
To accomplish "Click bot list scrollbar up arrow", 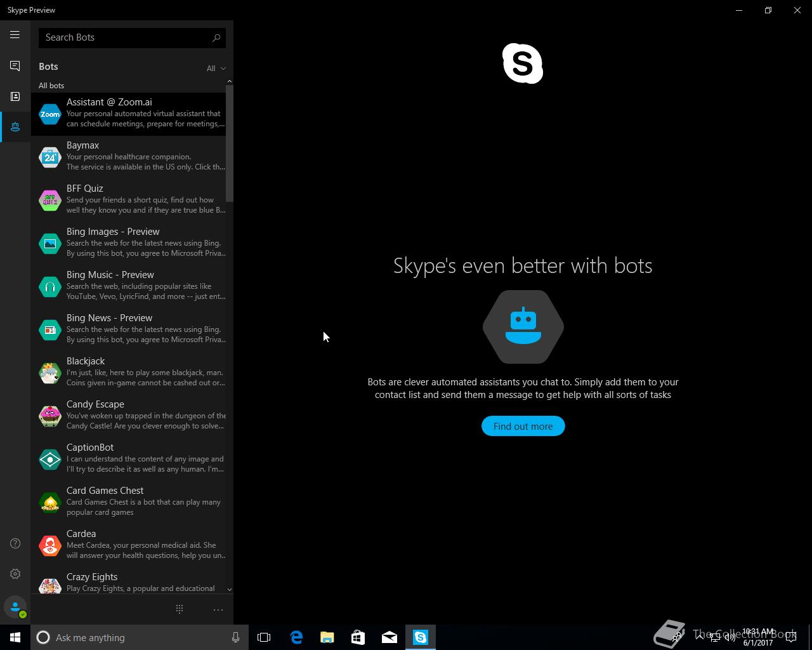I will tap(229, 81).
